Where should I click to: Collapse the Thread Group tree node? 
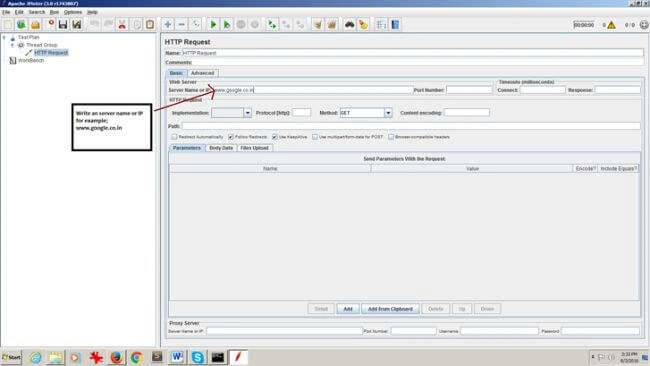pos(12,45)
